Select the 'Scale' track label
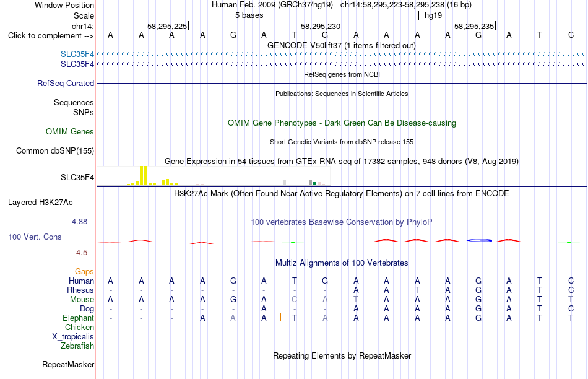588x379 pixels. pyautogui.click(x=84, y=15)
